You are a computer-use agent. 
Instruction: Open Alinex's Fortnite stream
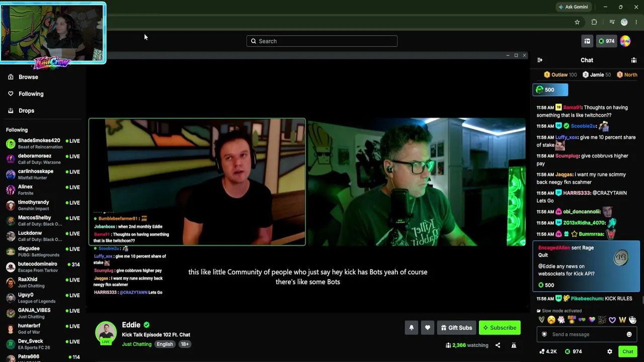click(43, 190)
